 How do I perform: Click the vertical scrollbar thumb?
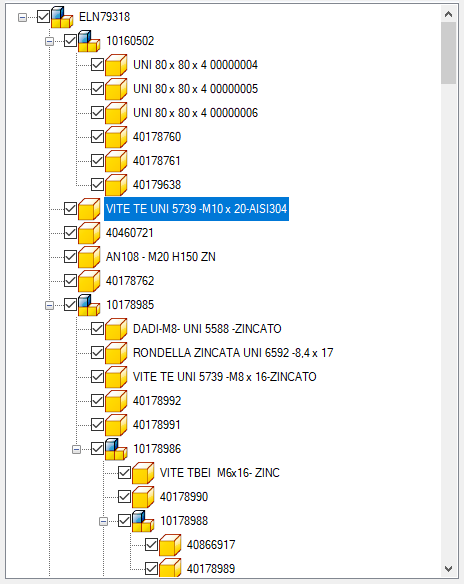click(x=448, y=53)
